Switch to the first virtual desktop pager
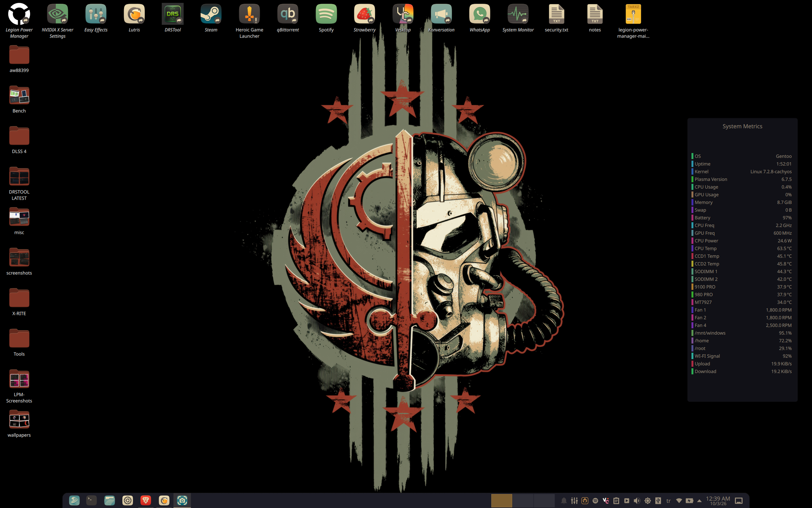The height and width of the screenshot is (508, 812). (x=501, y=500)
